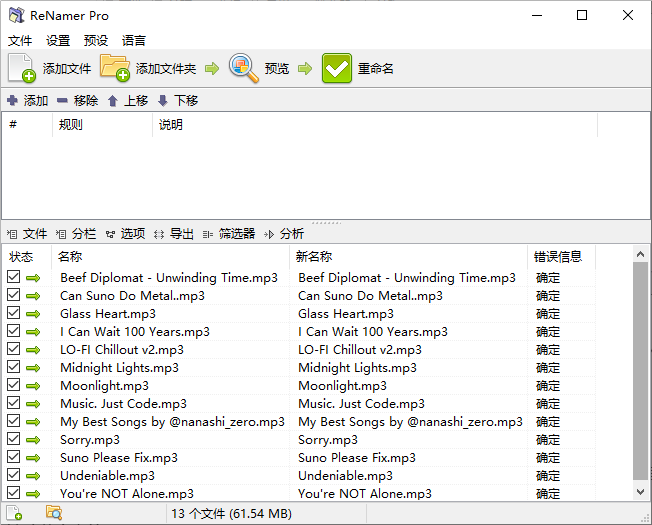The image size is (652, 525).
Task: Click the icon beside 筛选器 in files toolbar
Action: 208,234
